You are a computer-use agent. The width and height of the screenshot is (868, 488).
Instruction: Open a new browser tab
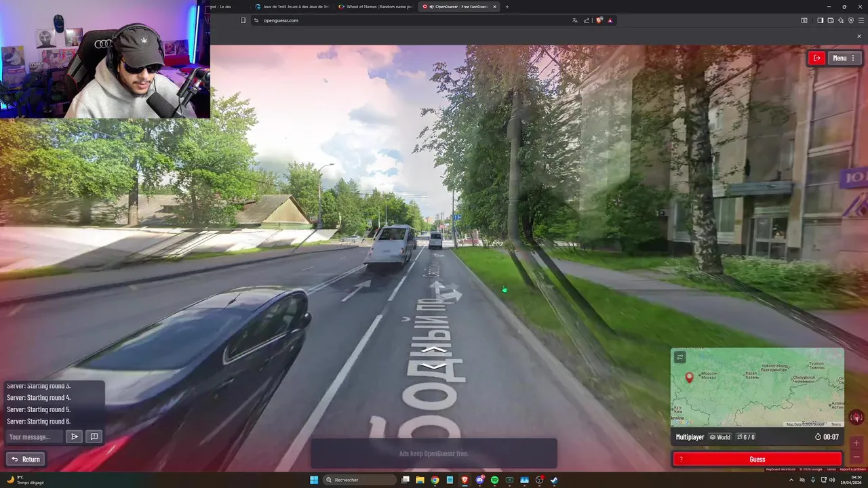tap(507, 6)
